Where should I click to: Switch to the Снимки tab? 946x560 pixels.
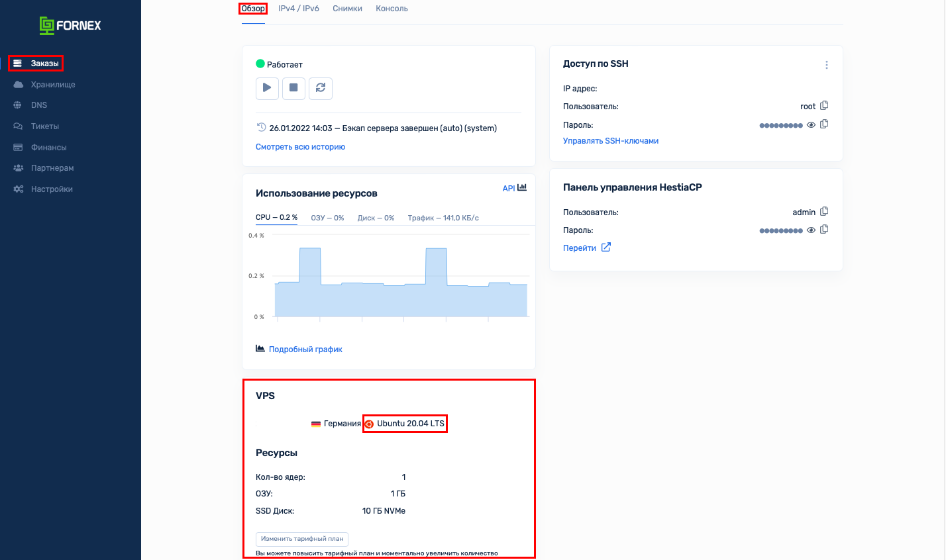pyautogui.click(x=347, y=9)
